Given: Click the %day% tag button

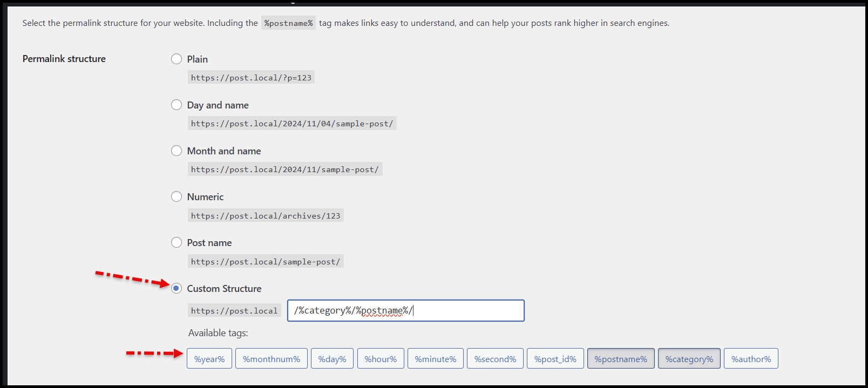Looking at the screenshot, I should [x=332, y=359].
